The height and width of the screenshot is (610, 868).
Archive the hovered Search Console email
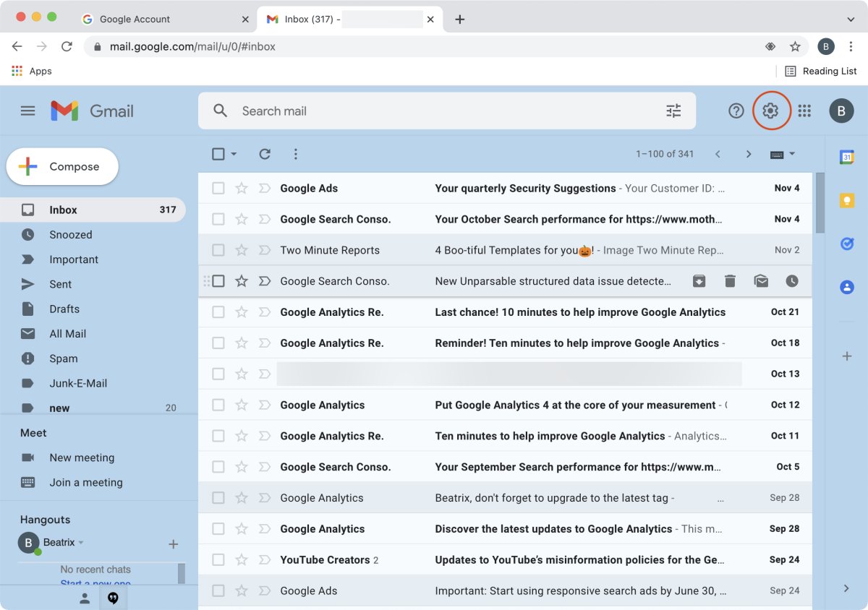[x=699, y=281]
